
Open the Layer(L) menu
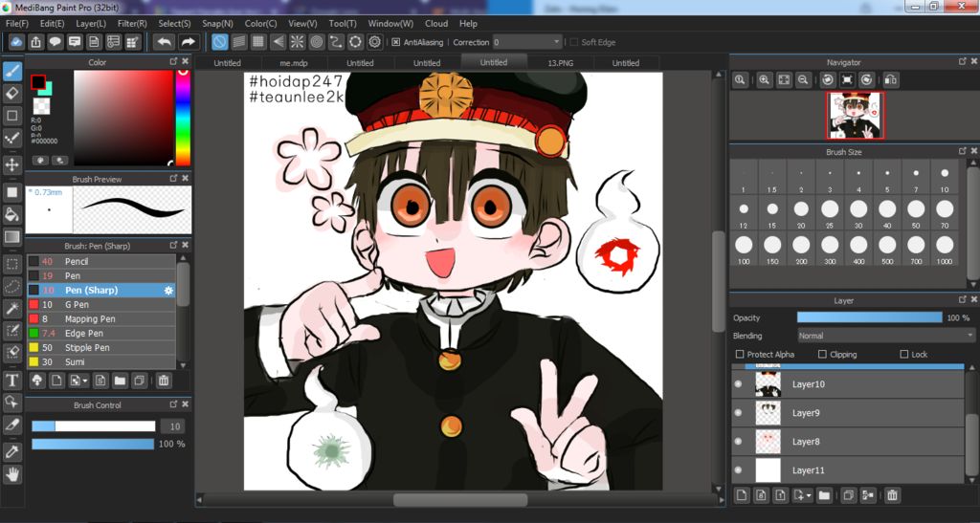[x=91, y=24]
